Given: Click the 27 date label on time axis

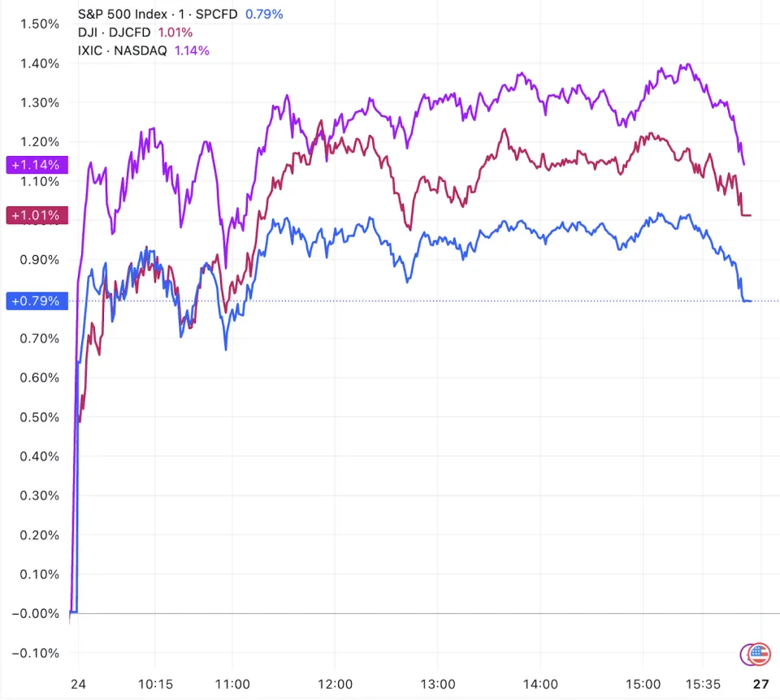Looking at the screenshot, I should 760,684.
